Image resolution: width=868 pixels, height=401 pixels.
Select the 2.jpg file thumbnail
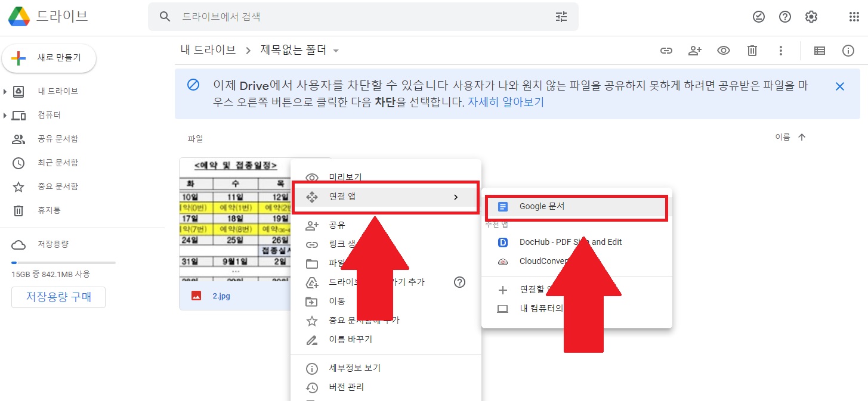(x=235, y=219)
